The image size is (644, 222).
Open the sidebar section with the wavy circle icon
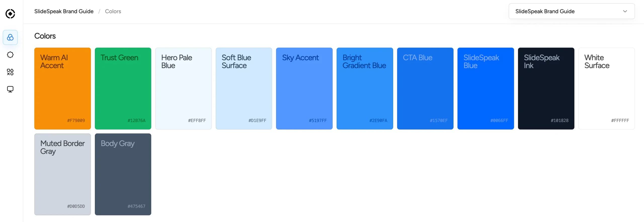(10, 55)
